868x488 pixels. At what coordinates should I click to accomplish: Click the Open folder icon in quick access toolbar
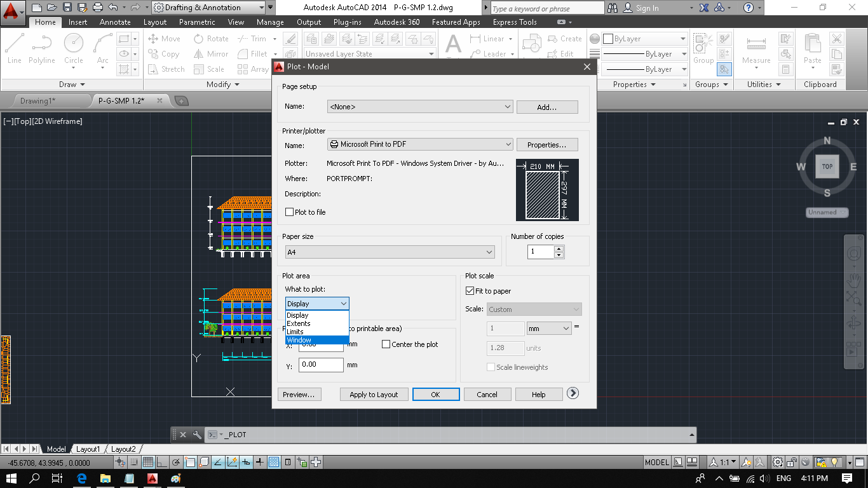[52, 8]
